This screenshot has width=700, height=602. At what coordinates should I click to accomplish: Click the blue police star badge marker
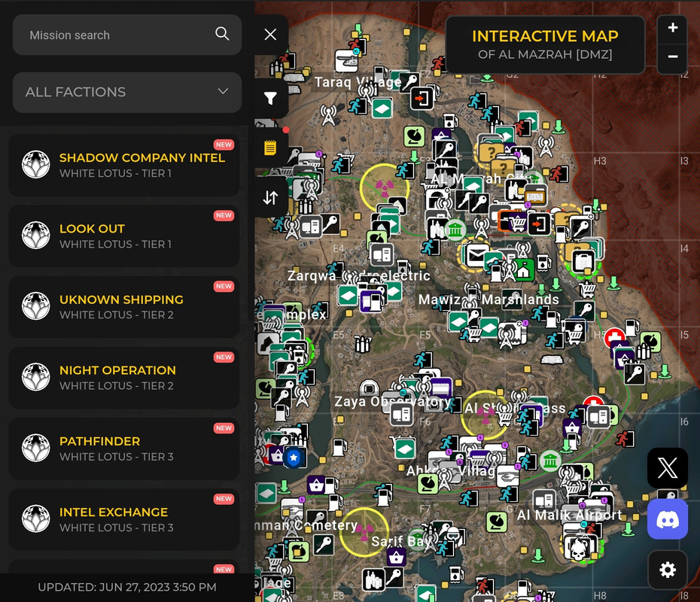tap(294, 458)
